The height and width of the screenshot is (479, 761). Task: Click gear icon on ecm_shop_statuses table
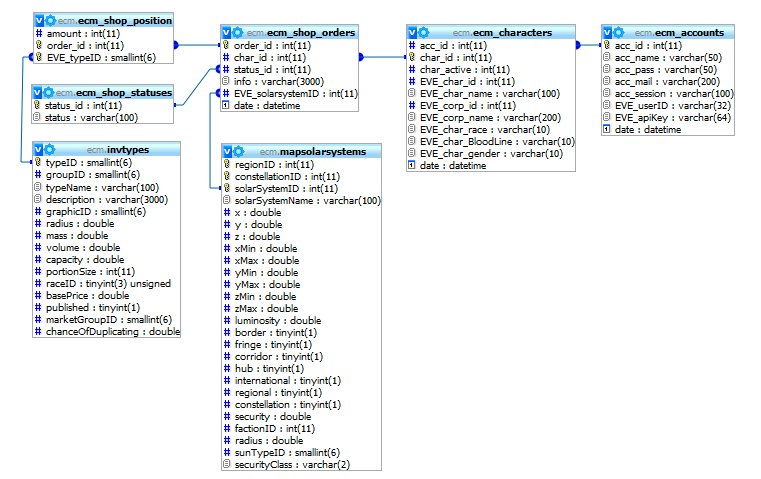(x=49, y=92)
